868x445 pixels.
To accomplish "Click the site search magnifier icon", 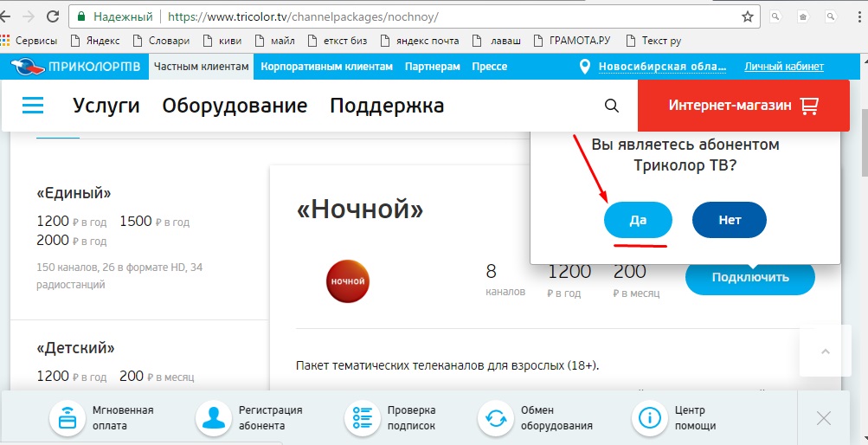I will pyautogui.click(x=611, y=106).
